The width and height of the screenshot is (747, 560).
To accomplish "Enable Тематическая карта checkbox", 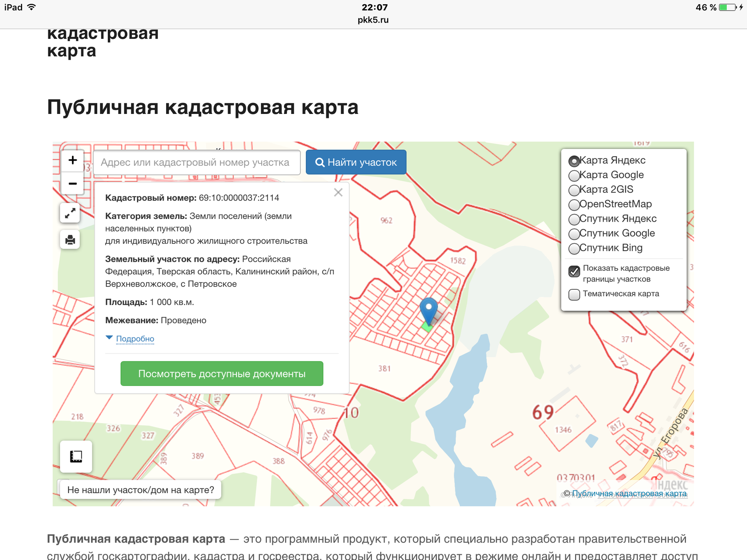I will (x=574, y=294).
